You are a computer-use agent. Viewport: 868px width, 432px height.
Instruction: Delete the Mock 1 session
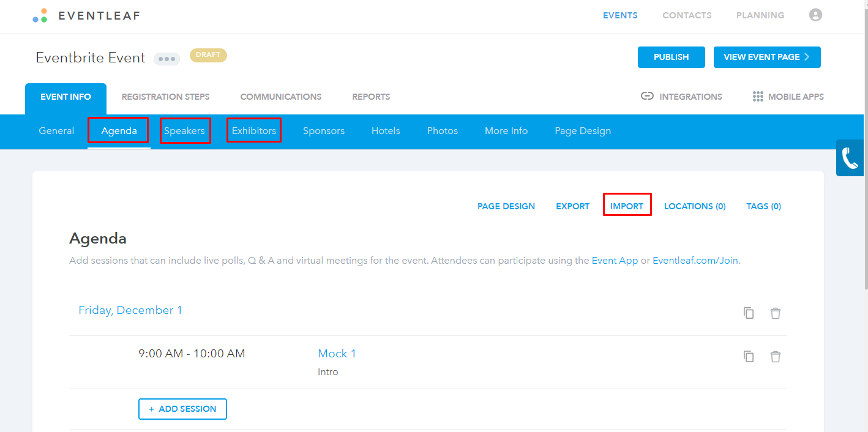tap(776, 356)
